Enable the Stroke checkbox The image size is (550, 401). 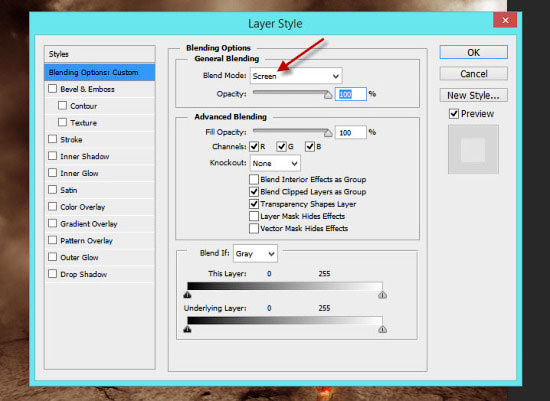(53, 139)
